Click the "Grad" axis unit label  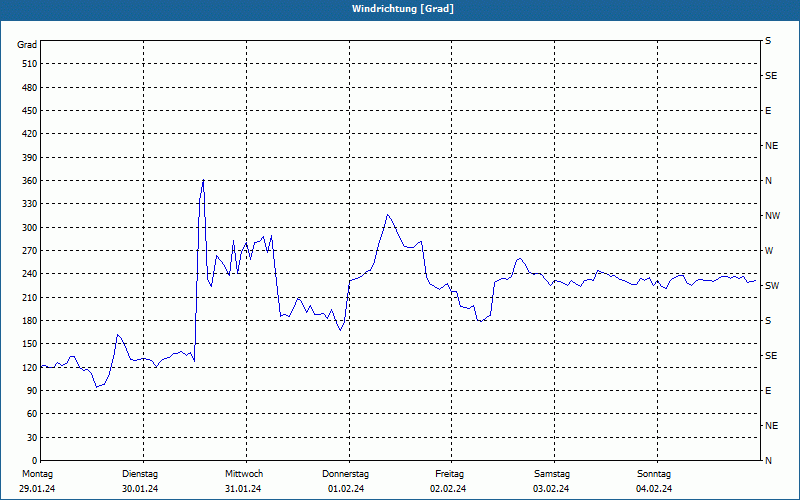[x=27, y=45]
